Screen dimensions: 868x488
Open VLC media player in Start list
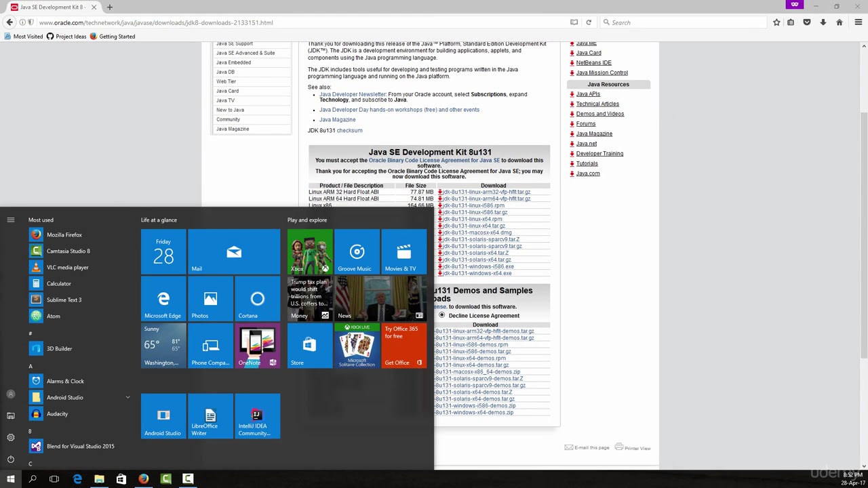pos(67,267)
